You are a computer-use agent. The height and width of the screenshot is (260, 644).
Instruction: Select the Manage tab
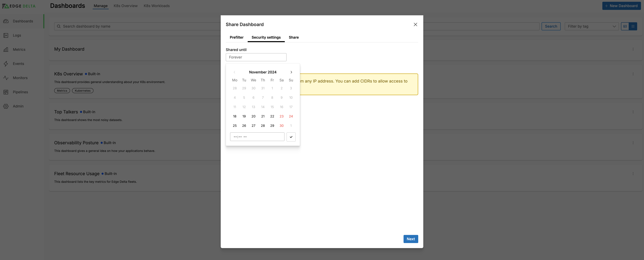[101, 6]
